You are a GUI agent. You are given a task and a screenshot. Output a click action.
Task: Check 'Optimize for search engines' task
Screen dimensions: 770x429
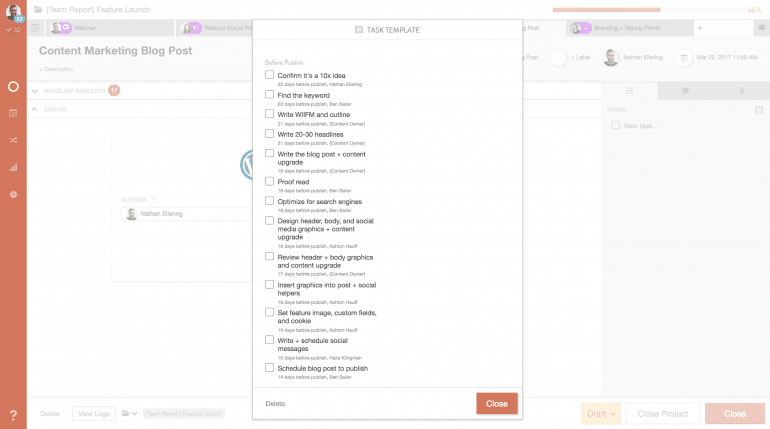269,201
